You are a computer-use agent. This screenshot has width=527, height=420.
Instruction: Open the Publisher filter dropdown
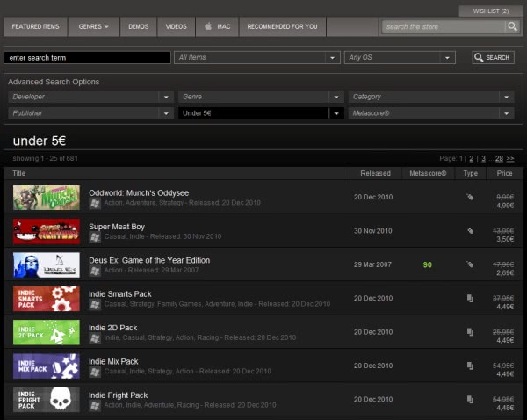click(90, 113)
